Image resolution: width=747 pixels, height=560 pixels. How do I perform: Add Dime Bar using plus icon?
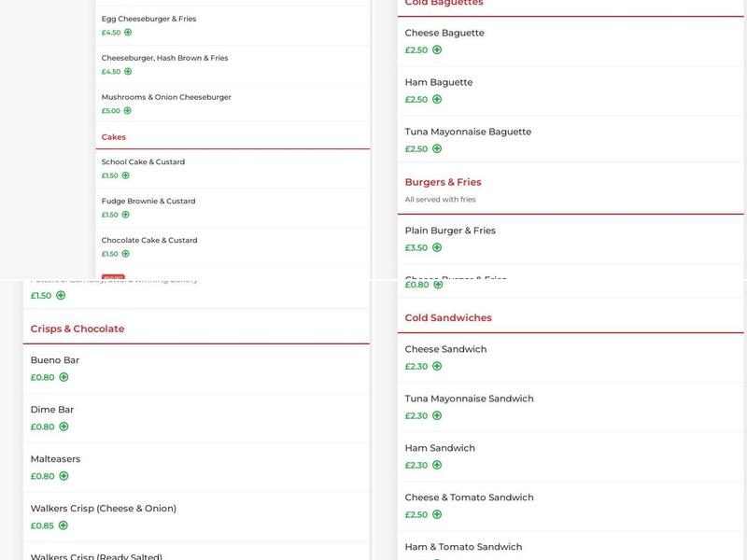pyautogui.click(x=63, y=427)
